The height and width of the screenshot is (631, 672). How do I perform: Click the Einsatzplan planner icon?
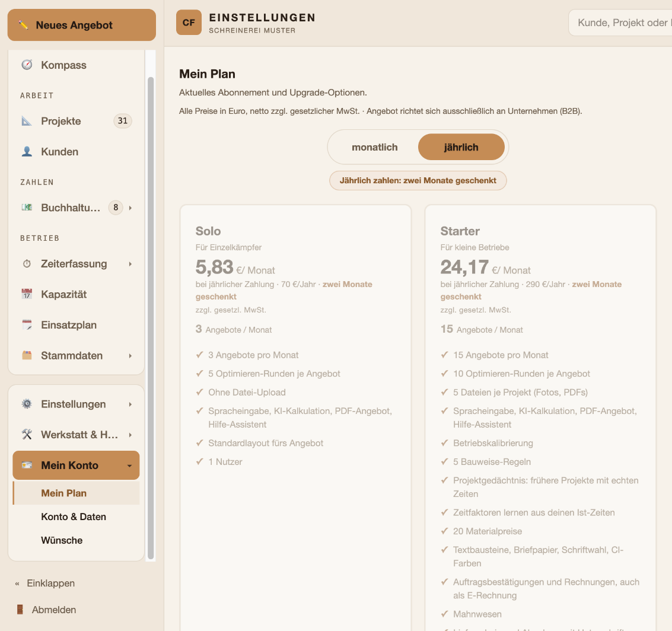point(27,325)
